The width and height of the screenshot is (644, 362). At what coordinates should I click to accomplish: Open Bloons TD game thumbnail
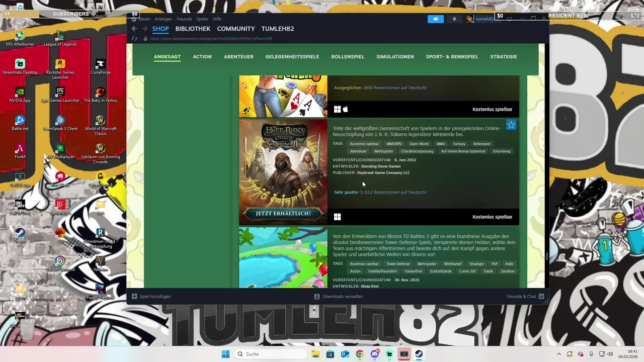(283, 257)
